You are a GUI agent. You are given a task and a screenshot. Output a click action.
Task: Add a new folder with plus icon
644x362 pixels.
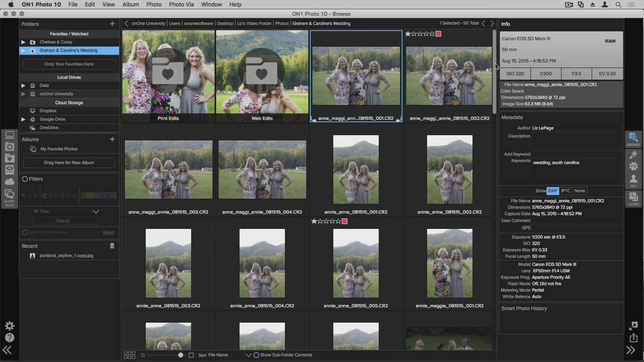(x=112, y=24)
